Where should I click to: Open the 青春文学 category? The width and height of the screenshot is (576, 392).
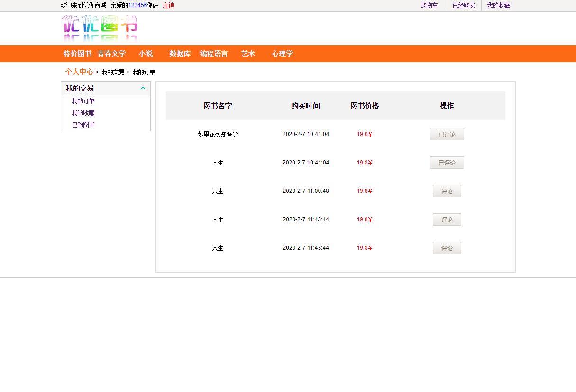(112, 54)
